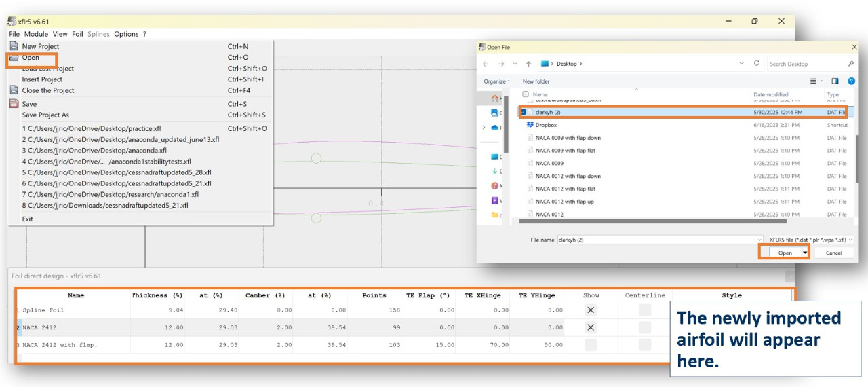The height and width of the screenshot is (387, 868).
Task: Toggle Show checkbox for NACA 2412 with flap
Action: tap(591, 345)
